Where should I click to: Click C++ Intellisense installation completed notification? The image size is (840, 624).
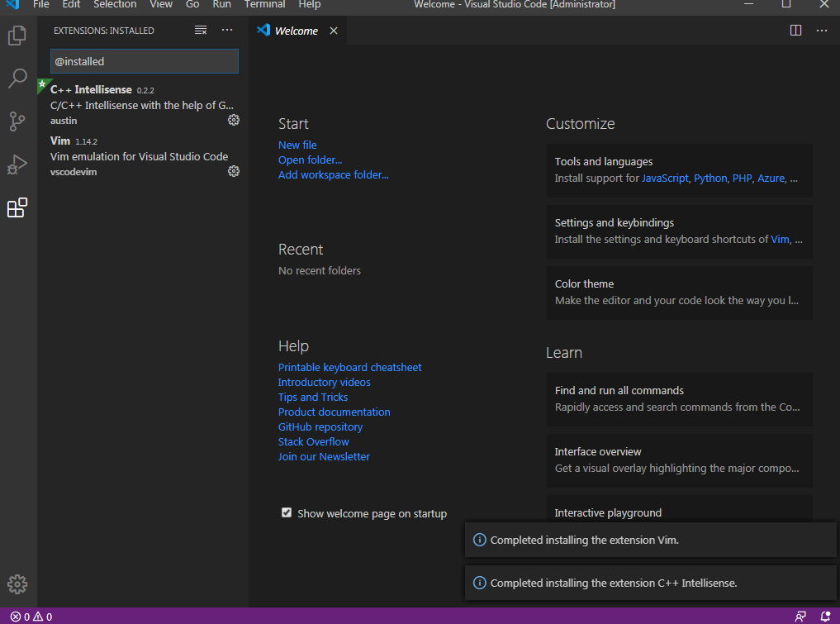[x=650, y=583]
